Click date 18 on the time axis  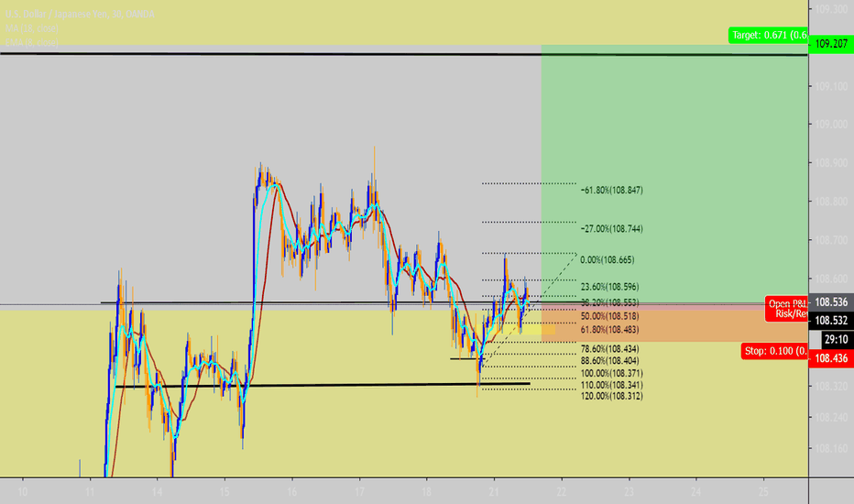click(426, 492)
